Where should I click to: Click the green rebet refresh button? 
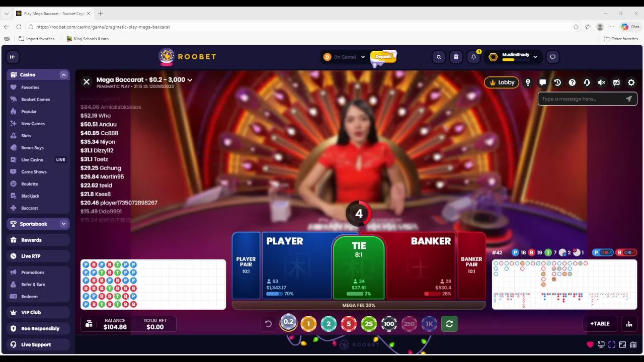pos(449,324)
